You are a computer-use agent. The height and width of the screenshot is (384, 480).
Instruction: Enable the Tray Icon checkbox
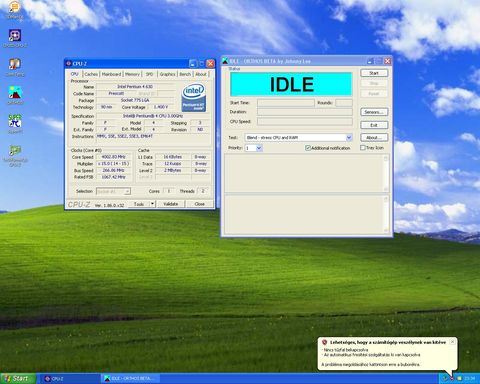coord(363,147)
